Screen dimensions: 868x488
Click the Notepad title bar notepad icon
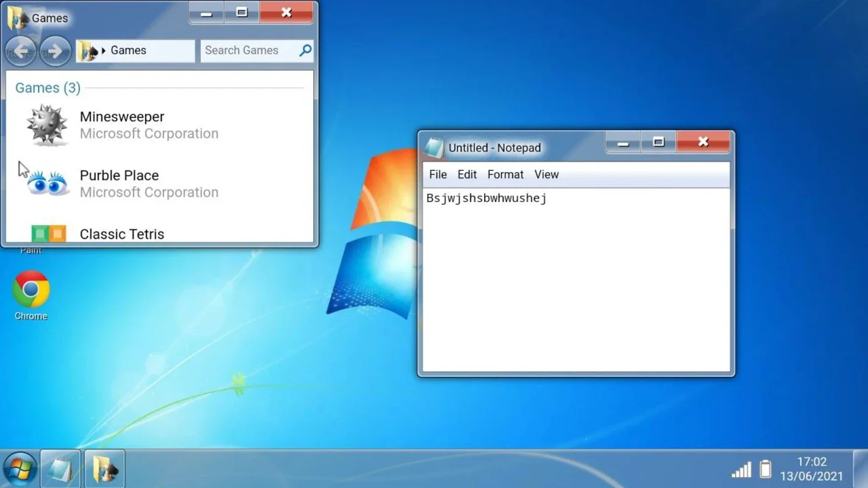pyautogui.click(x=434, y=148)
